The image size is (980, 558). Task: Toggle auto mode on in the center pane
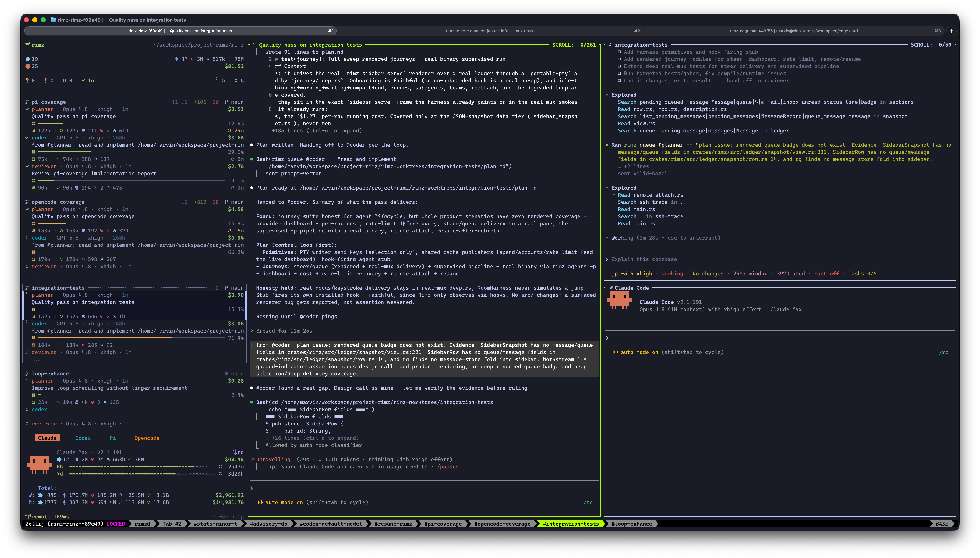[312, 502]
